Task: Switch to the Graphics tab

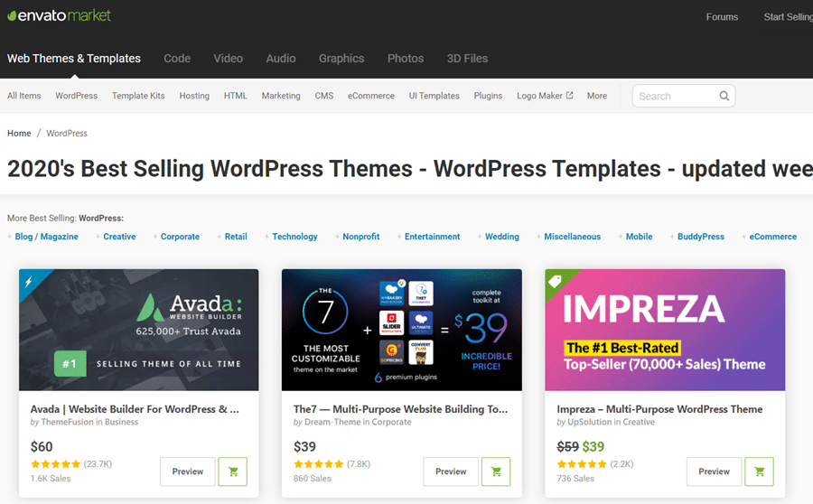Action: [x=341, y=59]
